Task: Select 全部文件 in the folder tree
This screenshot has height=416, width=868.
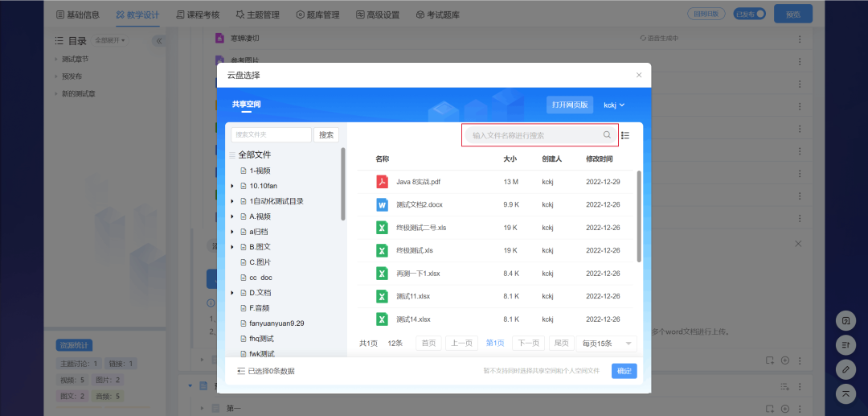Action: 255,155
